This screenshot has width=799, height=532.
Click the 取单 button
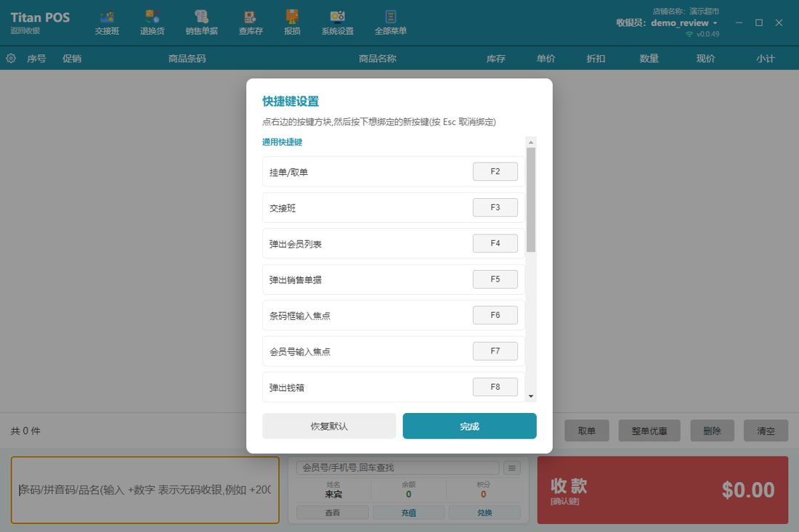point(586,430)
